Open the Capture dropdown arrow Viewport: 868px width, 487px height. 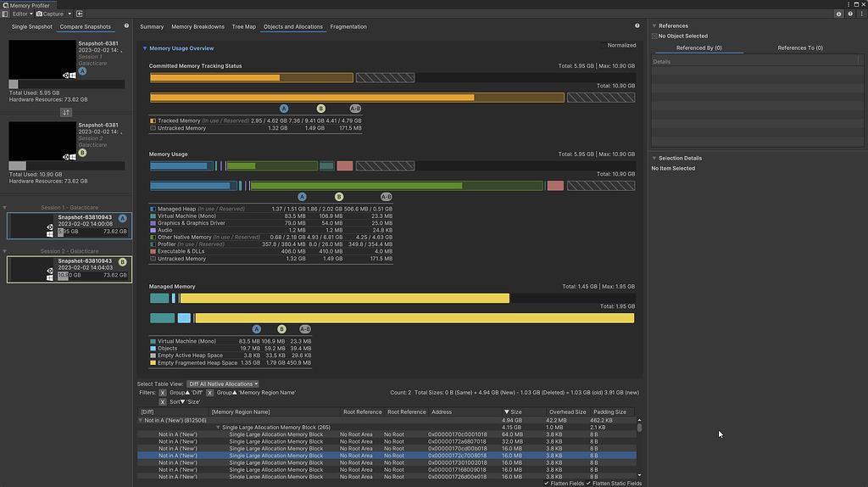(x=70, y=14)
